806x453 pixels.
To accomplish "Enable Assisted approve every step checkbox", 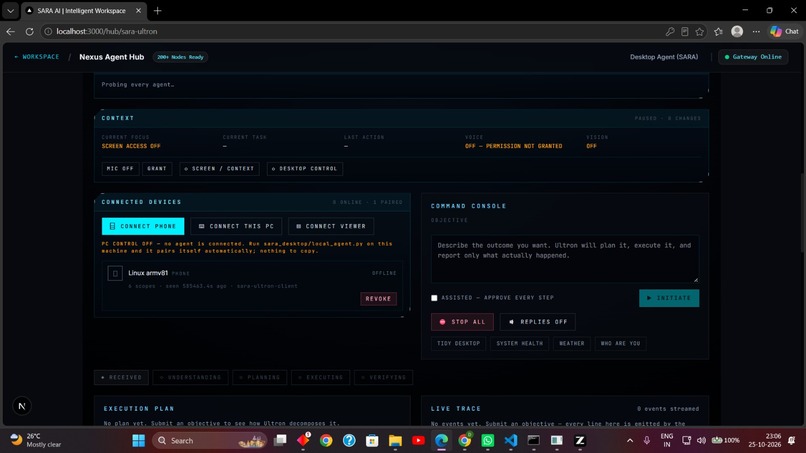I will pos(434,298).
